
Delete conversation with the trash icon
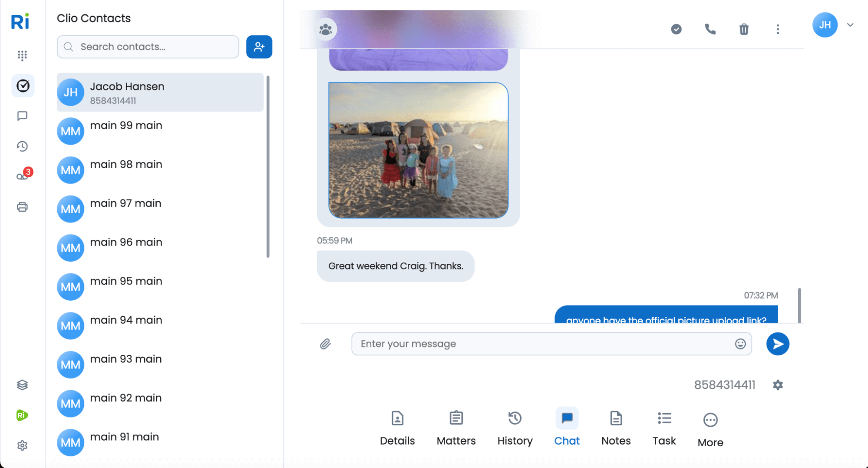tap(744, 29)
